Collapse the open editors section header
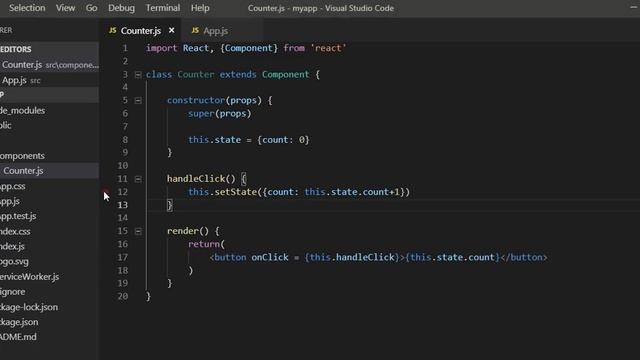Screen dimensions: 640x360 pos(49,49)
